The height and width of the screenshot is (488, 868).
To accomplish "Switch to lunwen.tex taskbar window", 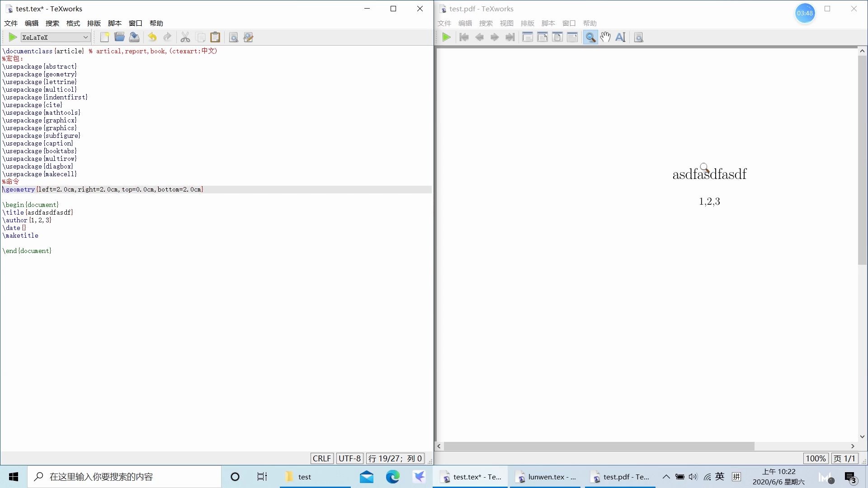I will click(x=547, y=477).
